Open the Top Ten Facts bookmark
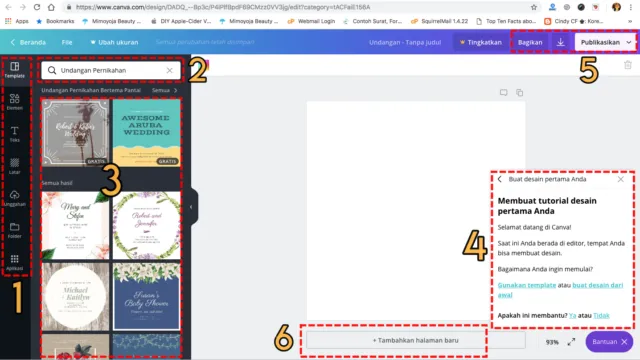The width and height of the screenshot is (640, 360). [506, 21]
